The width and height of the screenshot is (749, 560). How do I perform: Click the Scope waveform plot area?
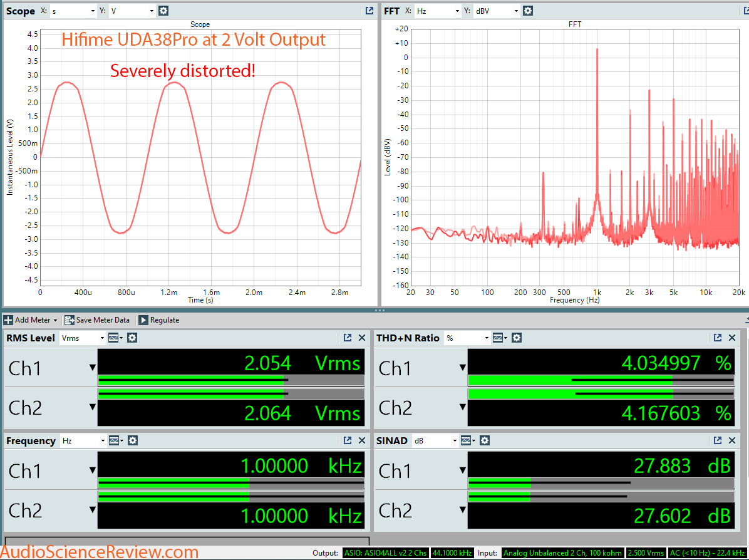(x=200, y=157)
